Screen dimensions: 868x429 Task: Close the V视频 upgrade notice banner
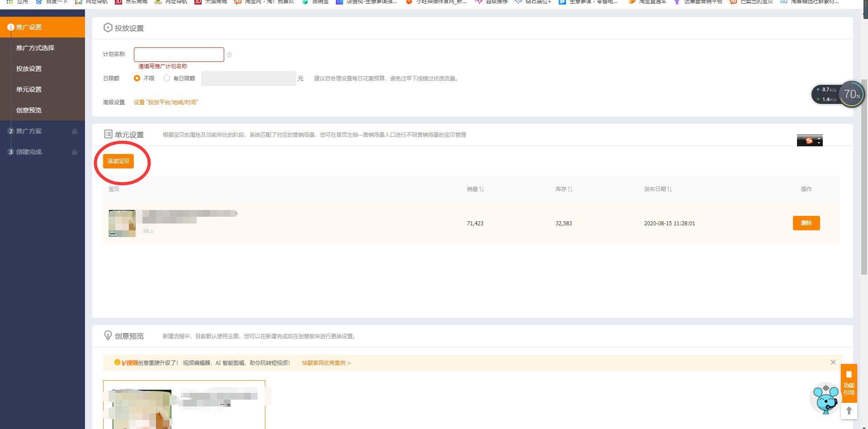pos(833,362)
